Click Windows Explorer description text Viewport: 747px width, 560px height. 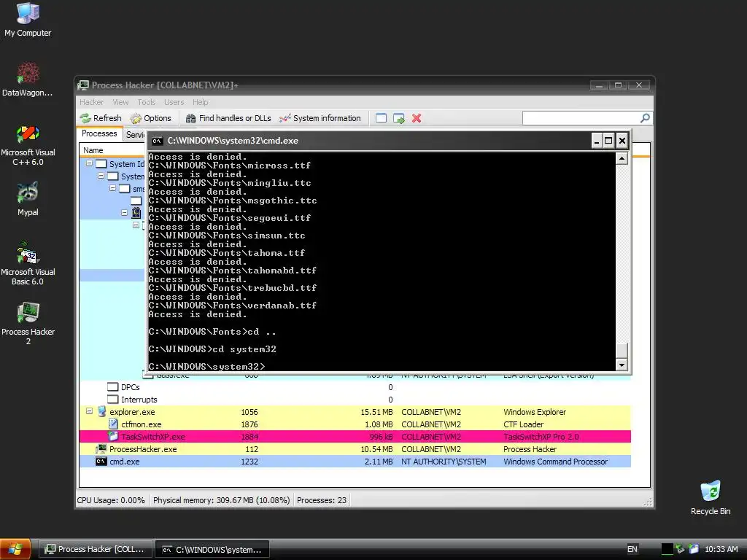(535, 412)
